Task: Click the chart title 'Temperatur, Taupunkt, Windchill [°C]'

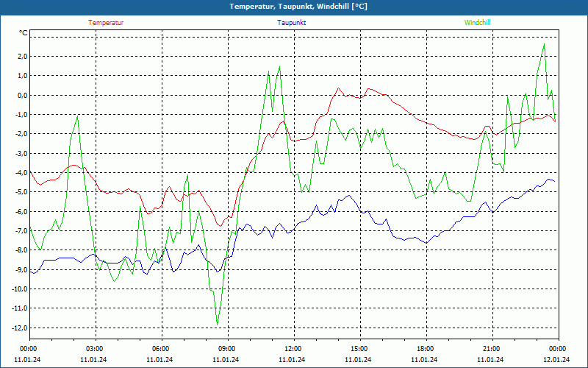Action: coord(298,7)
